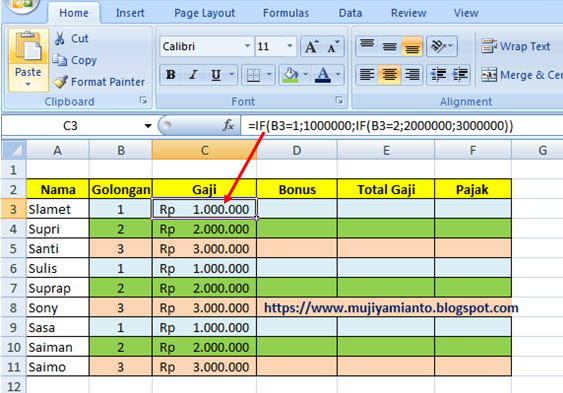The image size is (563, 393).
Task: Click the Office Button orb
Action: click(22, 5)
